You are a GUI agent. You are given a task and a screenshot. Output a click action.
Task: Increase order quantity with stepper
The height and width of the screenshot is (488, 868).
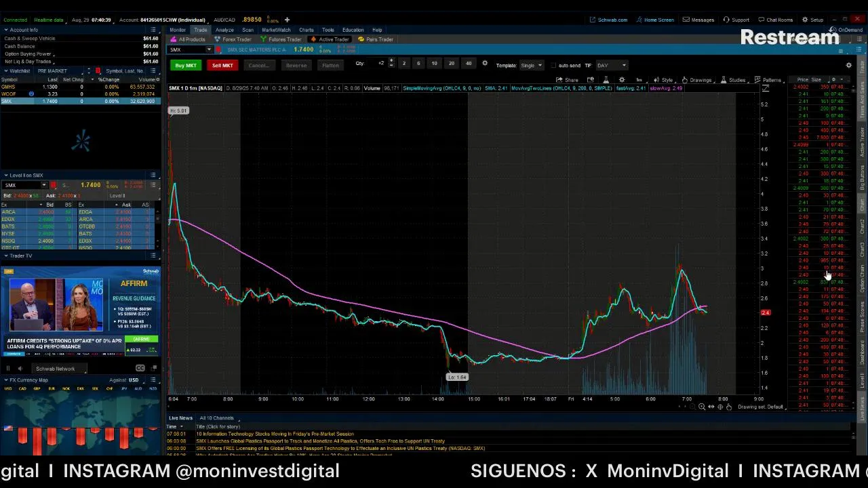(391, 61)
